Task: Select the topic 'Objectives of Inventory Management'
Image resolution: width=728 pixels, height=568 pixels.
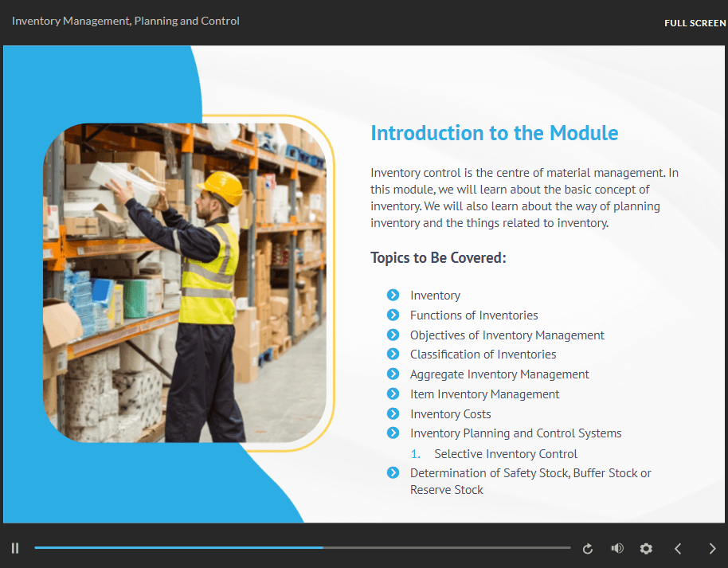Action: tap(507, 335)
